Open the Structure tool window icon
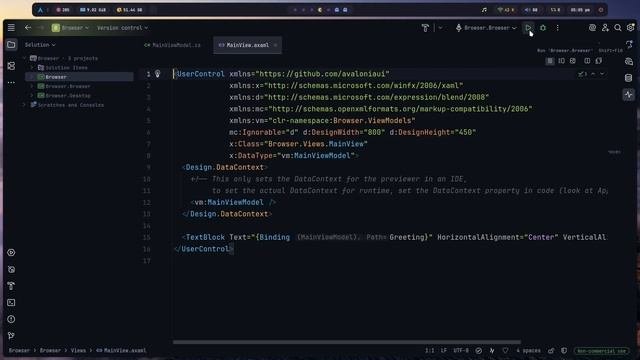Image resolution: width=640 pixels, height=360 pixels. click(x=11, y=66)
